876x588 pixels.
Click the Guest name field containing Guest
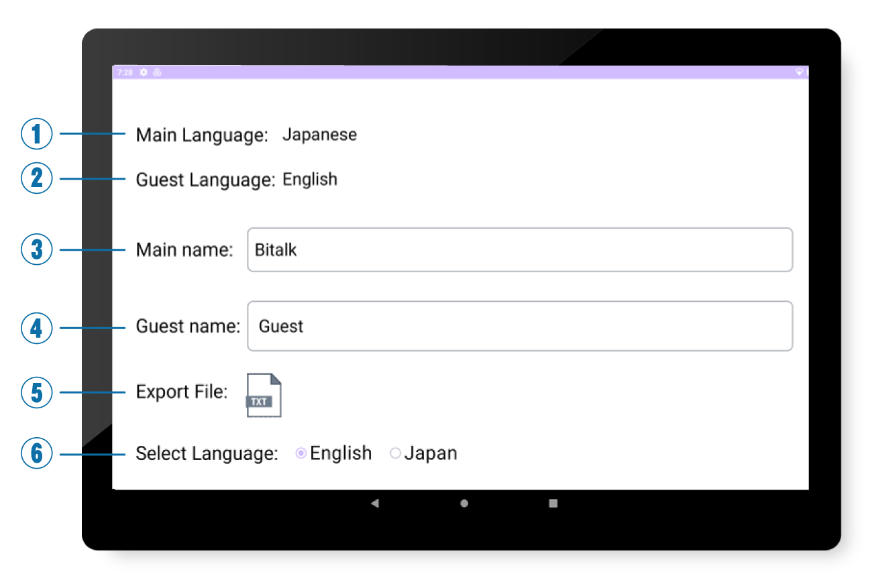(x=520, y=326)
